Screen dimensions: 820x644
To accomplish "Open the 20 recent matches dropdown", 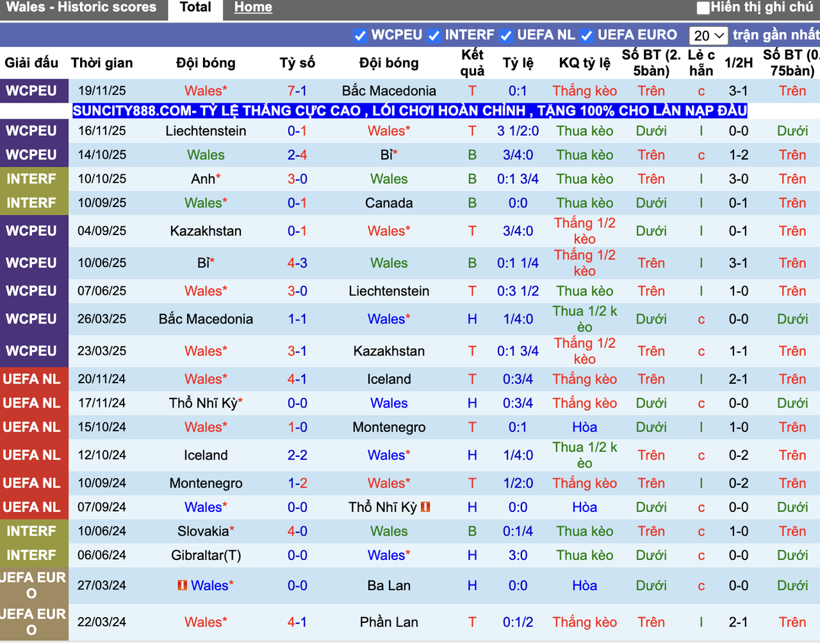I will point(709,36).
